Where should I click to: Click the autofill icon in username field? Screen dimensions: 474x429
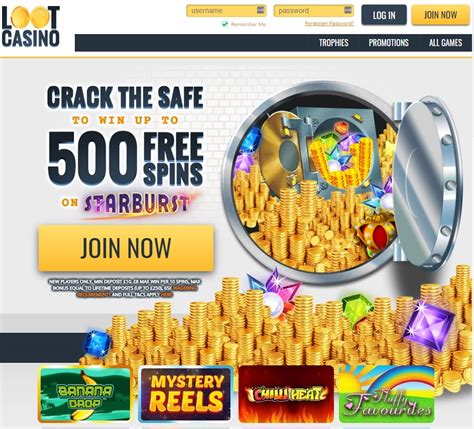(261, 10)
